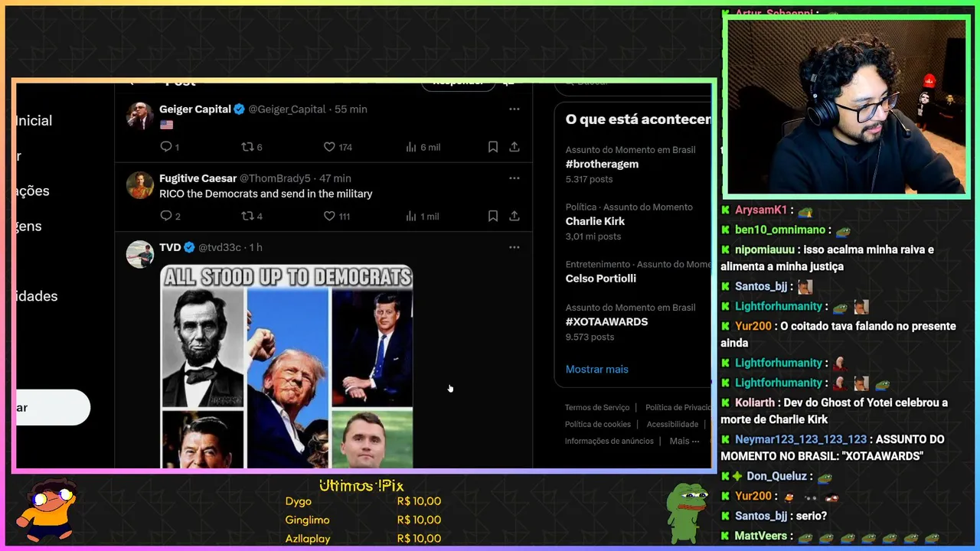Screen dimensions: 980x551
Task: Open more options on Fugitive Caesar's post
Action: (514, 178)
